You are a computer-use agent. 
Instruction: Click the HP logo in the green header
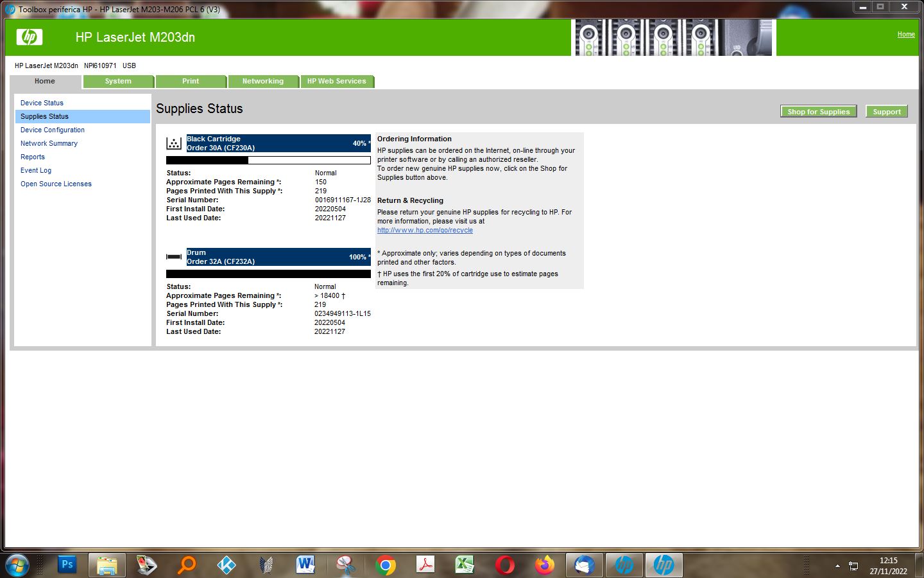[30, 37]
